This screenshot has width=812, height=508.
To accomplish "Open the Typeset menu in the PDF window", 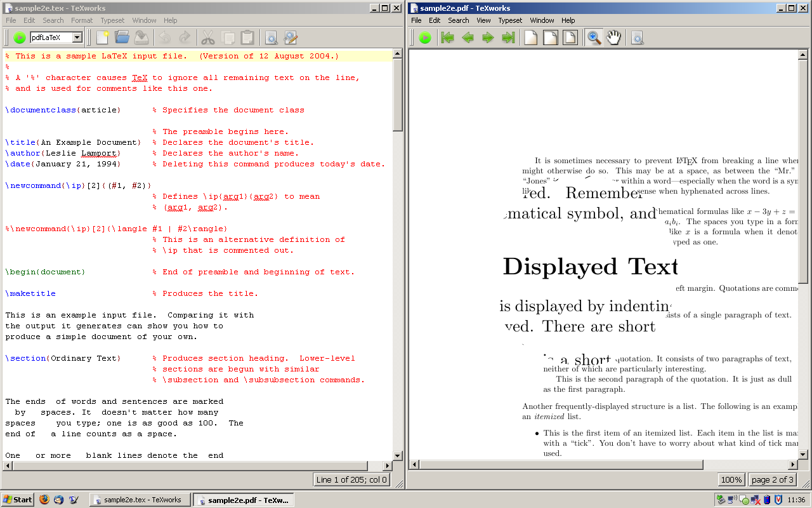I will click(x=510, y=20).
